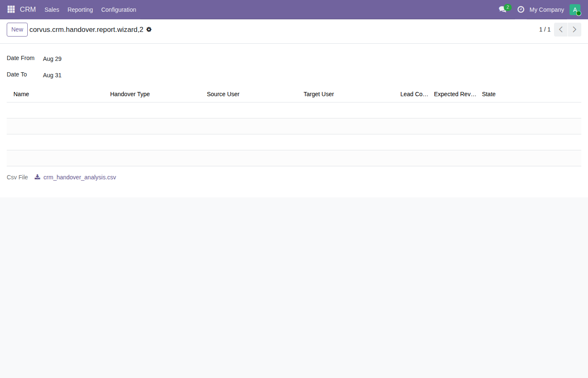Image resolution: width=588 pixels, height=378 pixels.
Task: Open the Configuration menu
Action: click(118, 10)
